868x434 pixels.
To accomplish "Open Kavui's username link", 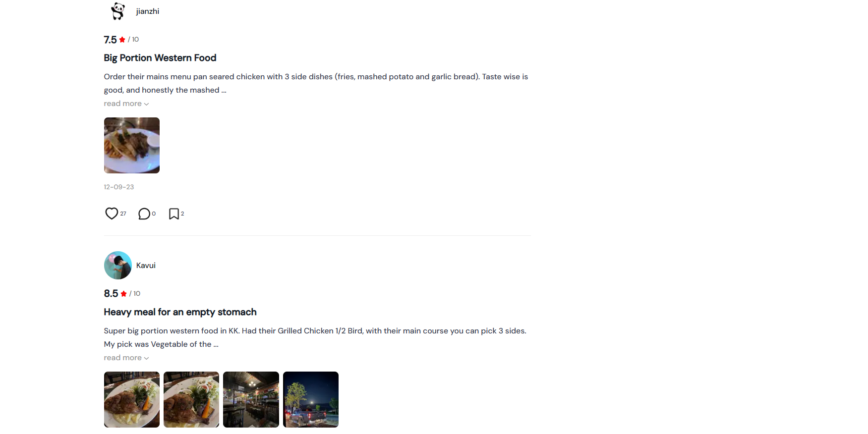I will 146,266.
